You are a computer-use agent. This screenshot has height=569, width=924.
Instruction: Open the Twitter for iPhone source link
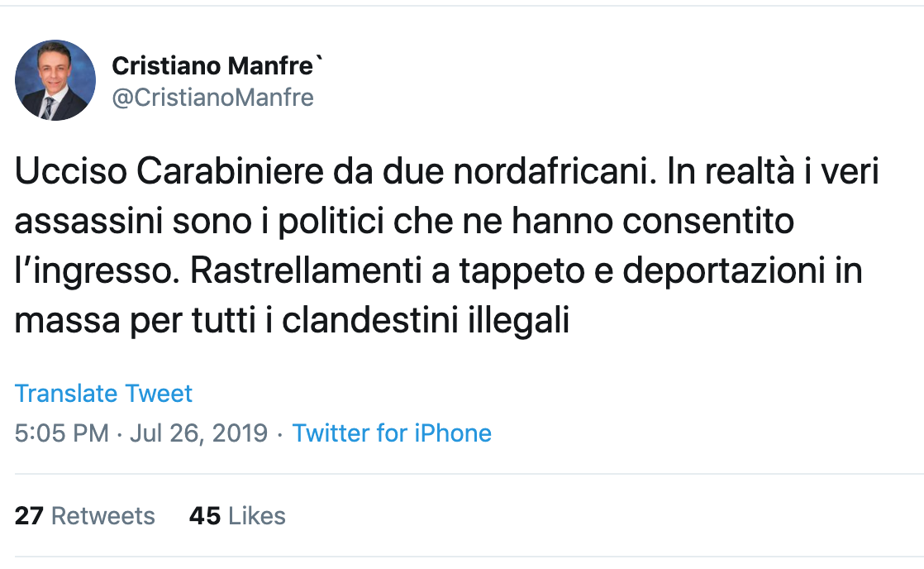click(x=392, y=433)
